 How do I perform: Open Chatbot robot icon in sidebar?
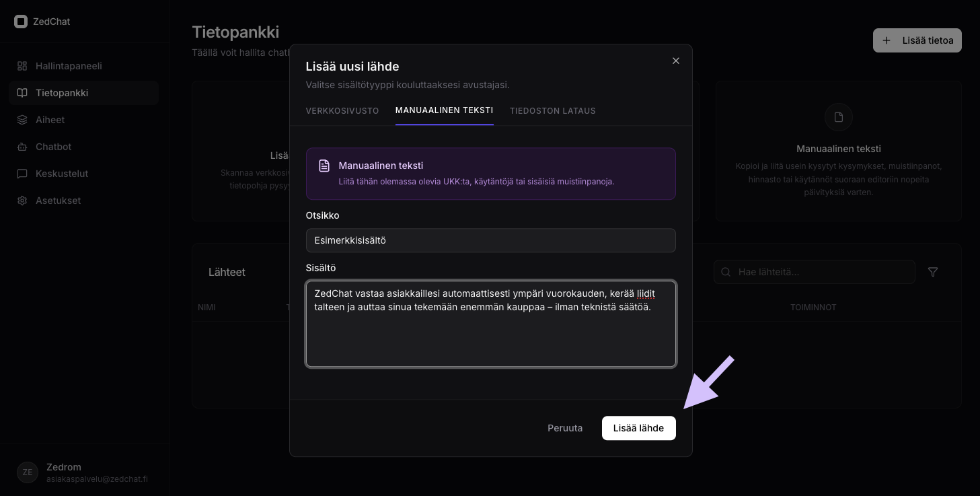22,147
